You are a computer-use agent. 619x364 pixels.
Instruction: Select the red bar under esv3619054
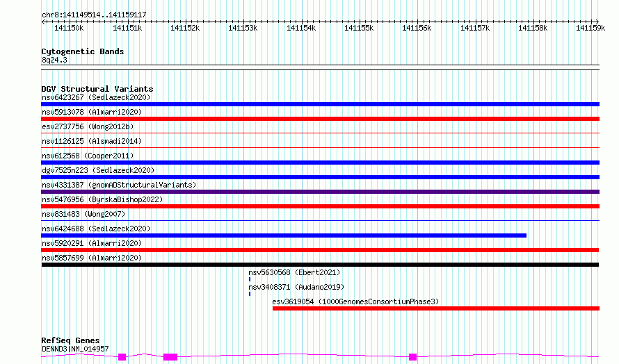436,308
